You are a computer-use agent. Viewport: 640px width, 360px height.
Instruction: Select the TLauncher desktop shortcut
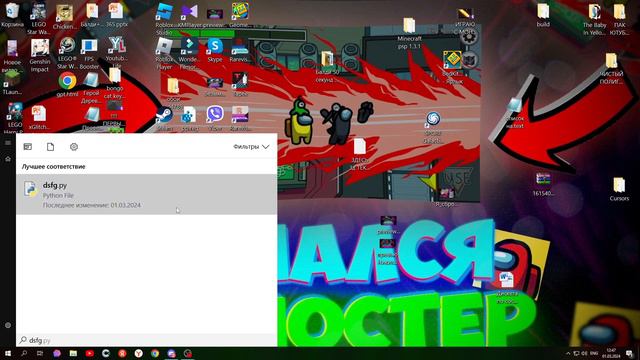click(12, 83)
